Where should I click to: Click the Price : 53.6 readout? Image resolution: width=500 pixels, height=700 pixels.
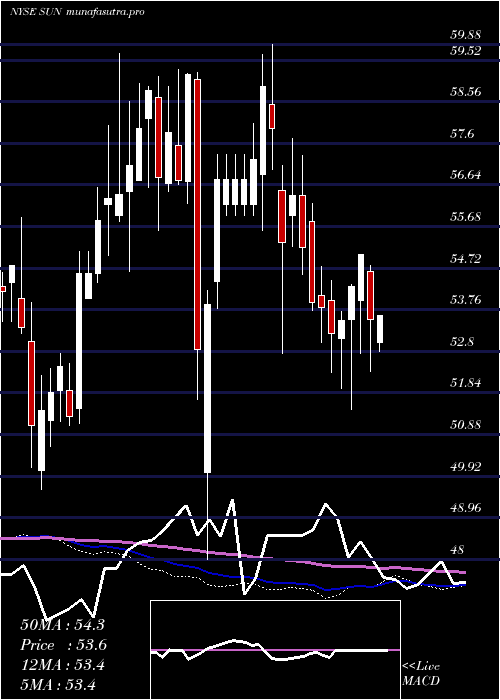pyautogui.click(x=64, y=645)
